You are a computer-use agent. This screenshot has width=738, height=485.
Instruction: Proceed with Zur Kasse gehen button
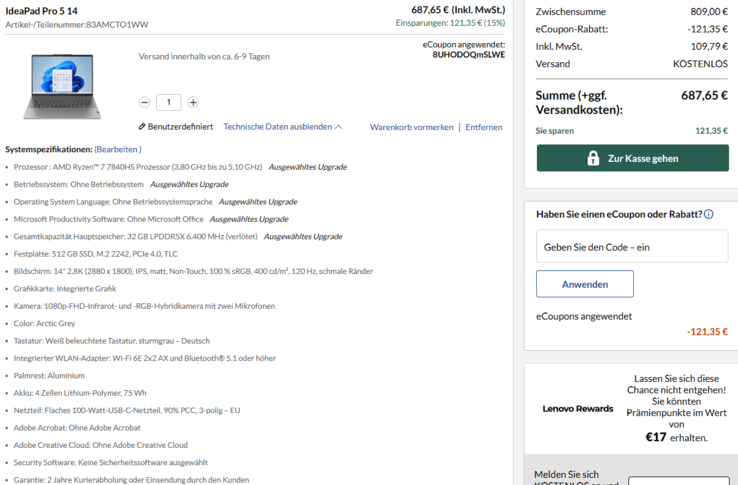point(633,158)
